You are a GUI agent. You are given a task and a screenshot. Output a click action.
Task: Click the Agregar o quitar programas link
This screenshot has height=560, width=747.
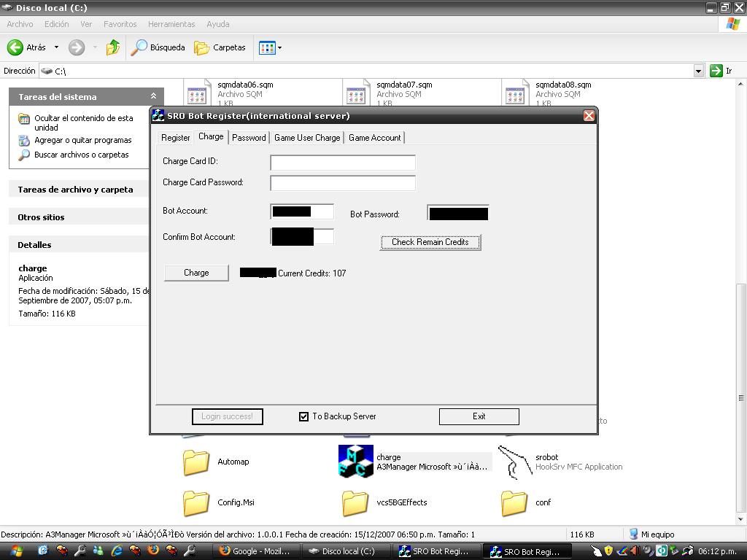(82, 140)
